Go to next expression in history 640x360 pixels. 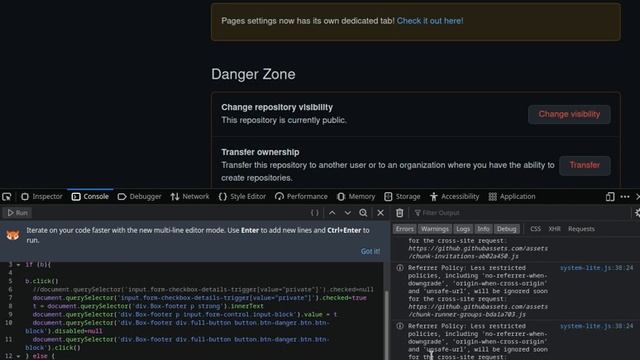347,213
